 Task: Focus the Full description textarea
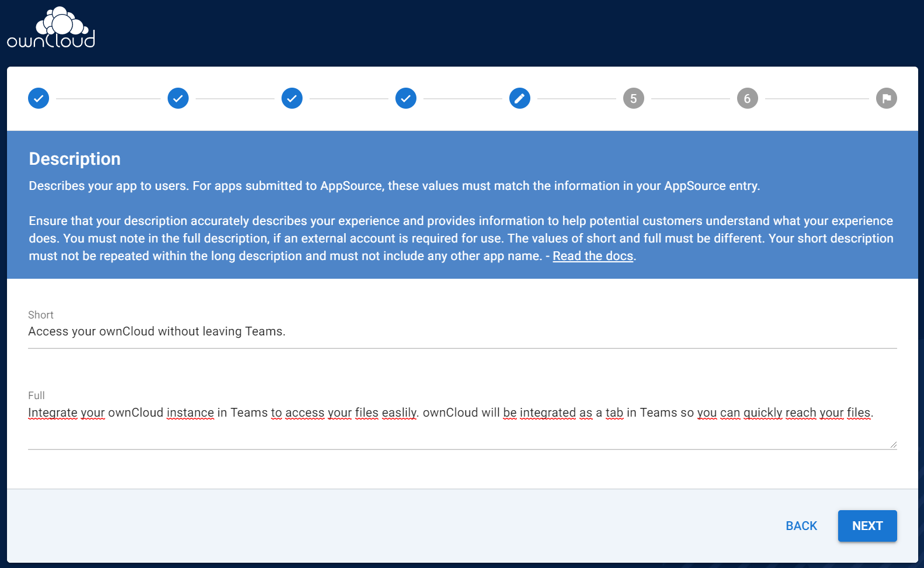(x=463, y=425)
